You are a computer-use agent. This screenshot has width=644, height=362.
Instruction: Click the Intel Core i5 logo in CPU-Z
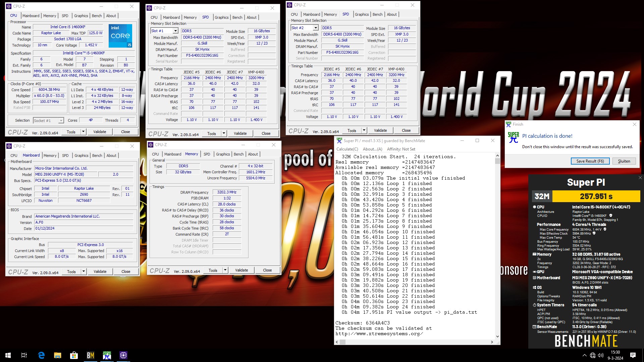120,36
